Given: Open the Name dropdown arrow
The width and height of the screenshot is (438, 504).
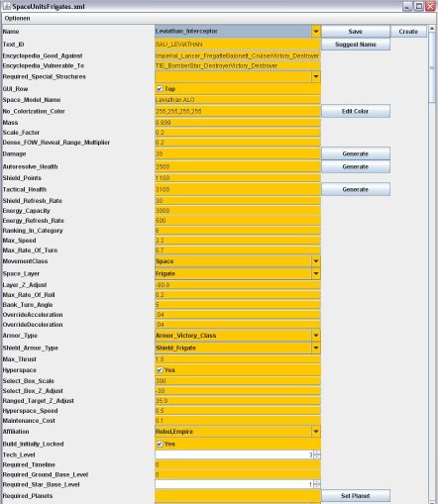Looking at the screenshot, I should click(316, 32).
